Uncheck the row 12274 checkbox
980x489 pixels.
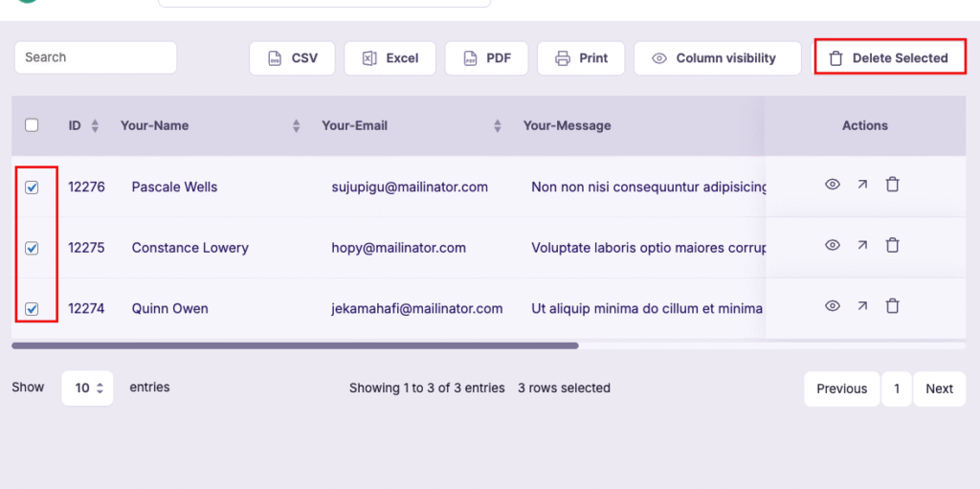(32, 309)
